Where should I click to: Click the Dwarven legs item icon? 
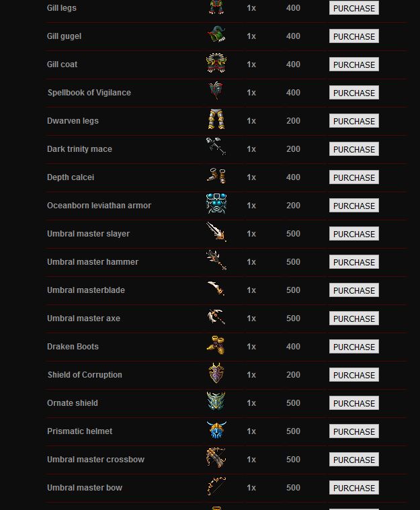tap(216, 120)
